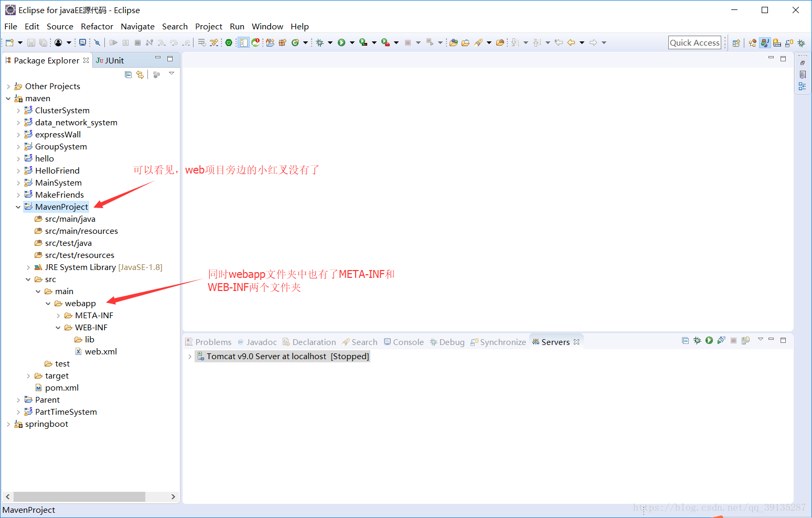Image resolution: width=812 pixels, height=518 pixels.
Task: Open Package Explorer View Menu triangle
Action: (x=172, y=74)
